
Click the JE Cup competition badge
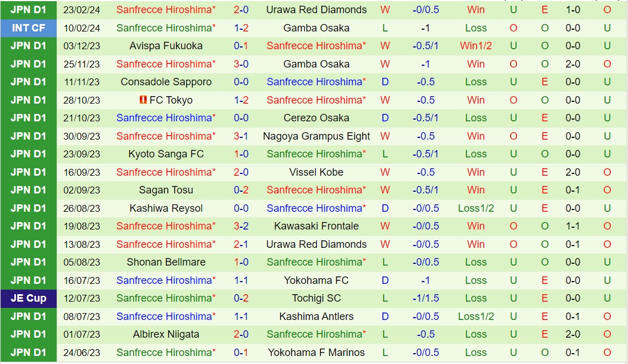(x=28, y=298)
